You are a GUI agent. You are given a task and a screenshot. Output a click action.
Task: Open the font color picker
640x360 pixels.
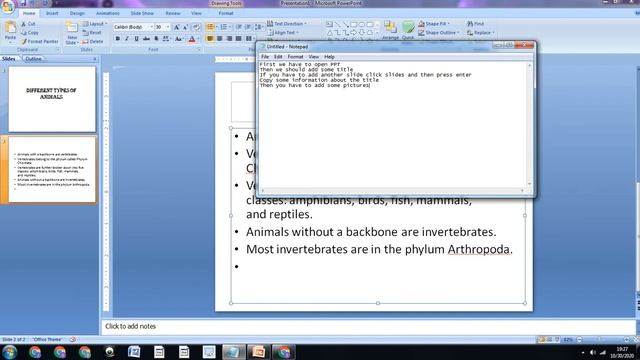193,38
